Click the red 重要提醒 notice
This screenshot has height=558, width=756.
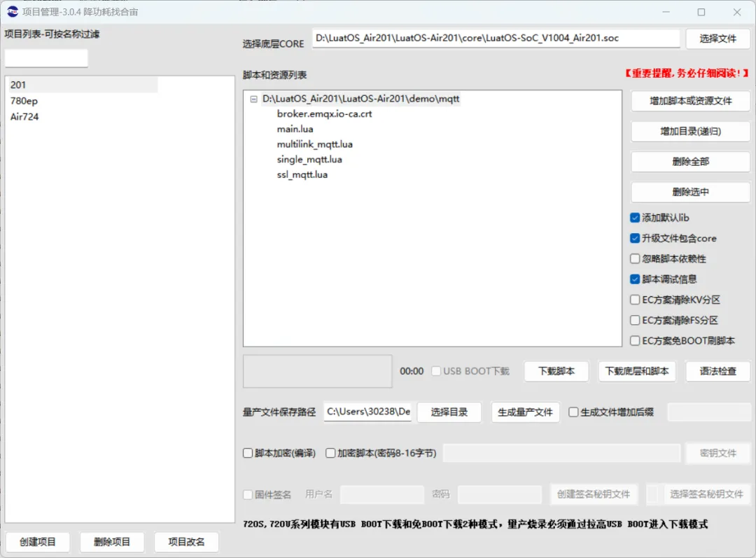click(687, 73)
